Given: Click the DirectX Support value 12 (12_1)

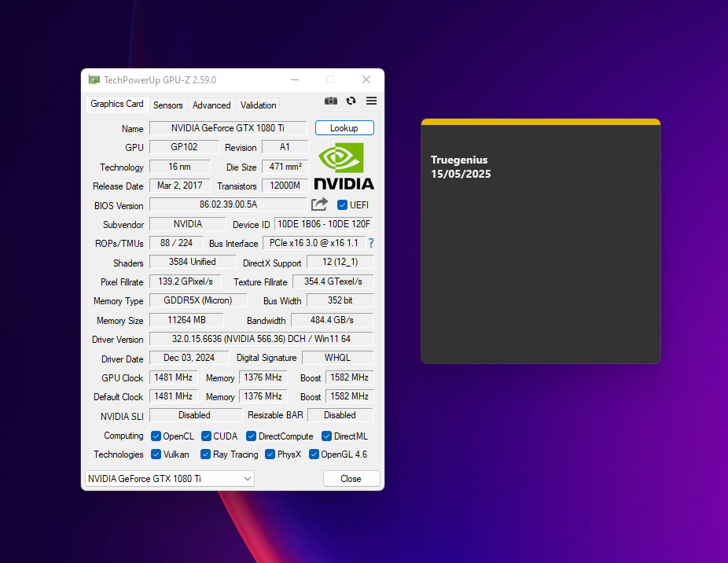Looking at the screenshot, I should (340, 262).
